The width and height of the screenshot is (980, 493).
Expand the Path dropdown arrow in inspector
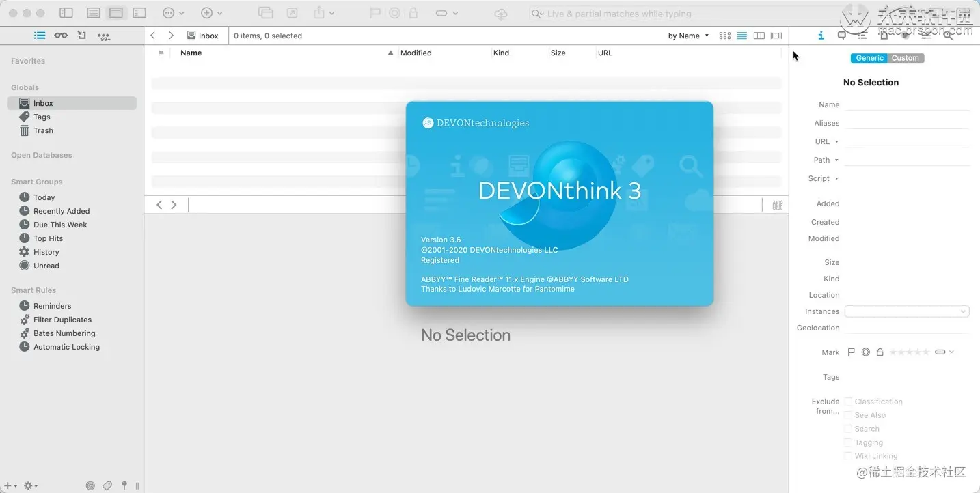(836, 160)
